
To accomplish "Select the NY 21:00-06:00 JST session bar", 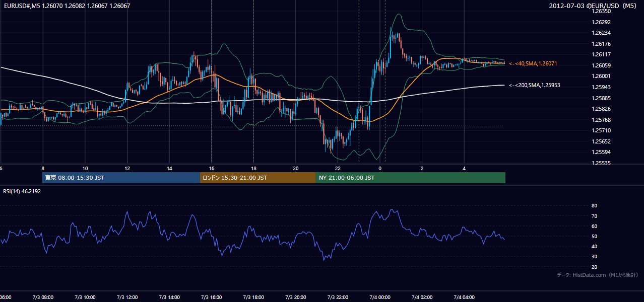I will (x=411, y=178).
